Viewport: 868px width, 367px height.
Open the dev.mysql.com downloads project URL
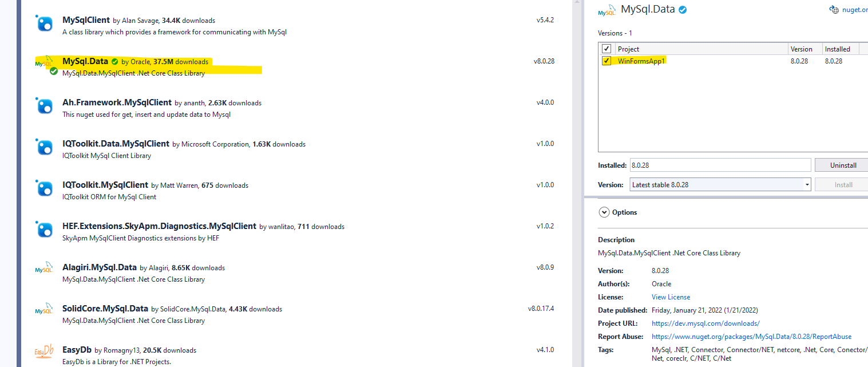coord(706,323)
